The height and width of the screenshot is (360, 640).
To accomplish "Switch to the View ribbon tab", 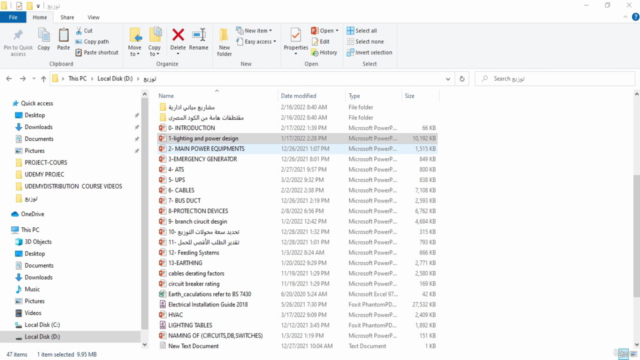I will click(93, 17).
